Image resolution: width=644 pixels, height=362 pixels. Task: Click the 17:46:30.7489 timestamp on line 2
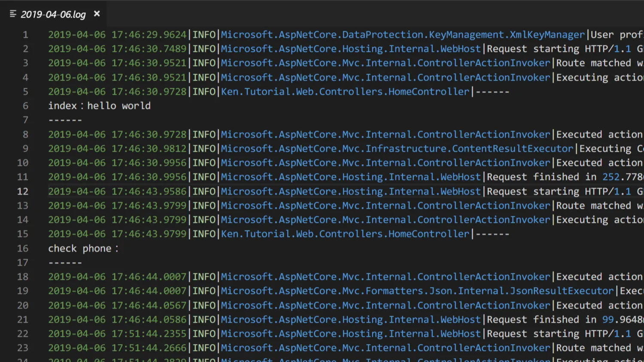click(149, 49)
